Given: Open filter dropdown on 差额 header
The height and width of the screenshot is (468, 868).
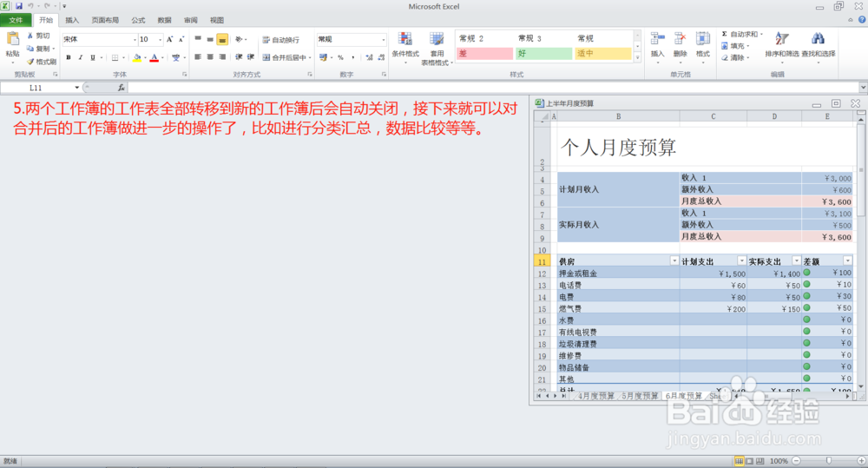Looking at the screenshot, I should click(847, 260).
